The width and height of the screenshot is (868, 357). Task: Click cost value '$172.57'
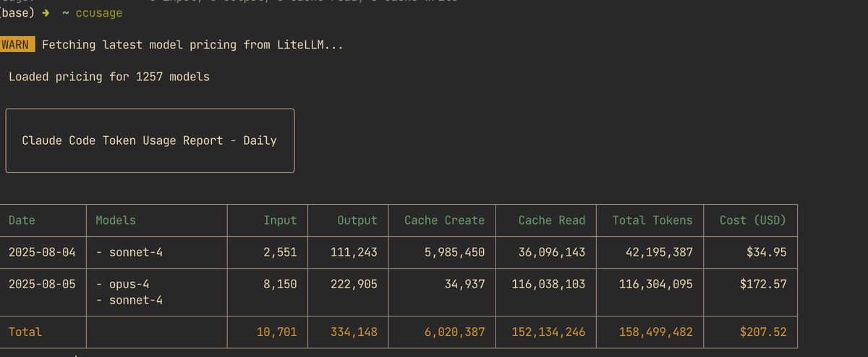[763, 284]
